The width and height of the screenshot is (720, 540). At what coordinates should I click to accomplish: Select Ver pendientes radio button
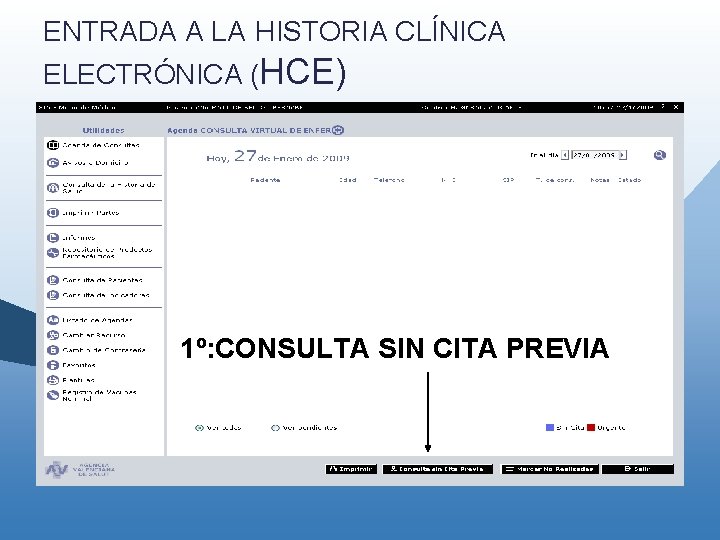click(275, 428)
